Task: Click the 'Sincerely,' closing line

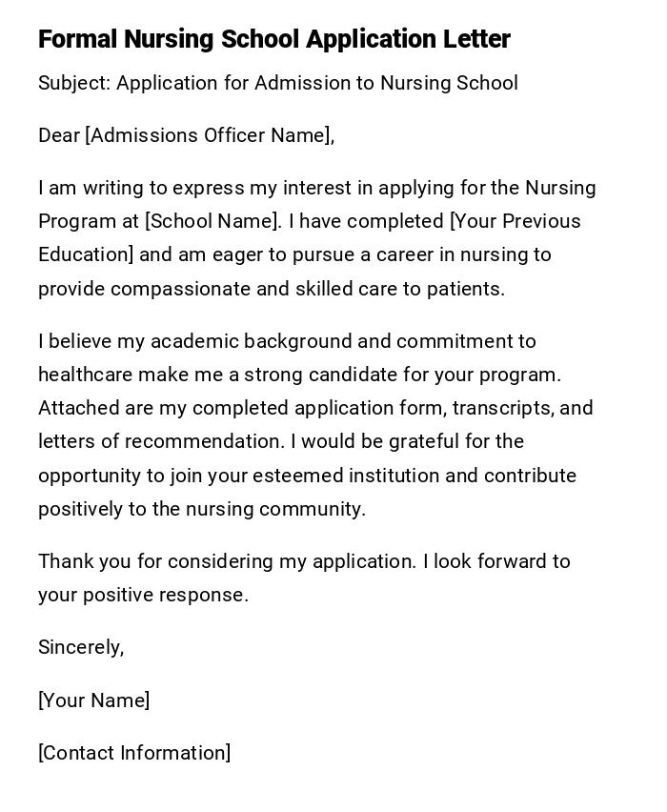Action: (81, 647)
